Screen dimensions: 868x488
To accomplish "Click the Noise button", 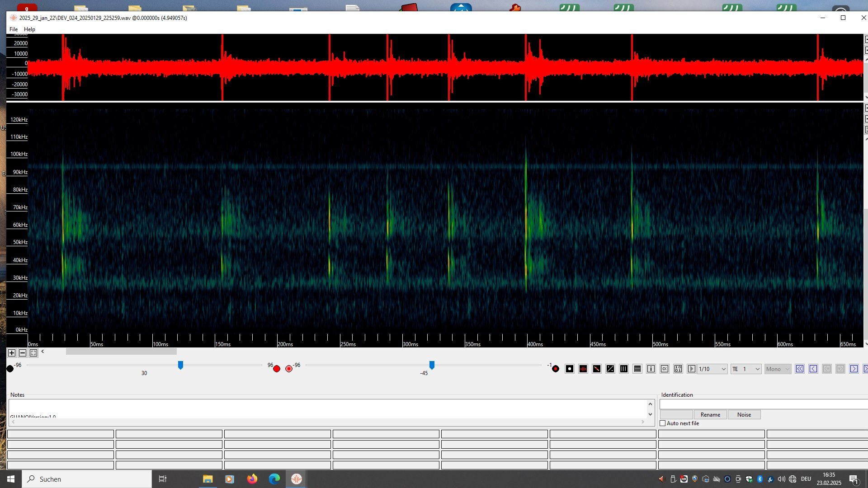I will 744,415.
